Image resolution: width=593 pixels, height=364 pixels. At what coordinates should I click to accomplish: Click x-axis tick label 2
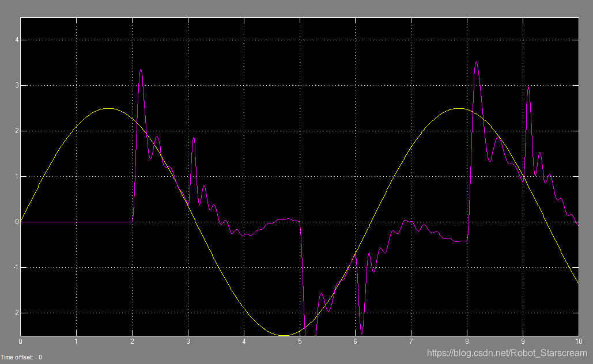coord(133,342)
